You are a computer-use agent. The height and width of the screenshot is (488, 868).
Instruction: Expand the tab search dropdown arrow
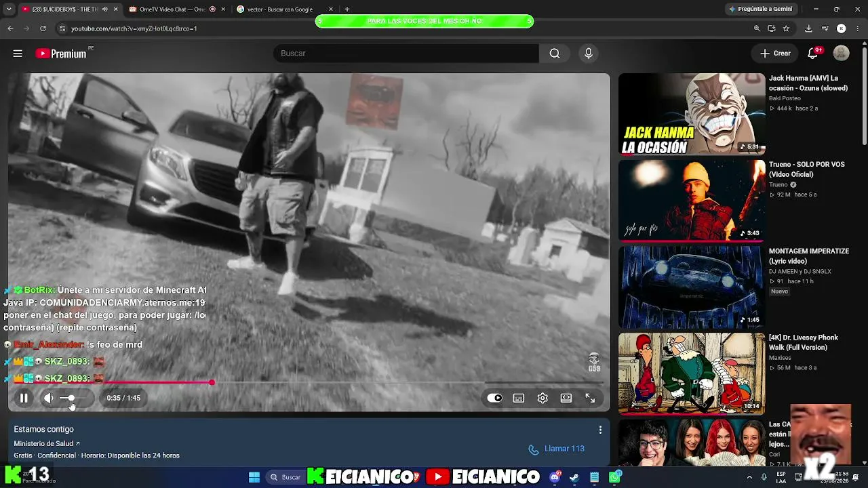(8, 9)
